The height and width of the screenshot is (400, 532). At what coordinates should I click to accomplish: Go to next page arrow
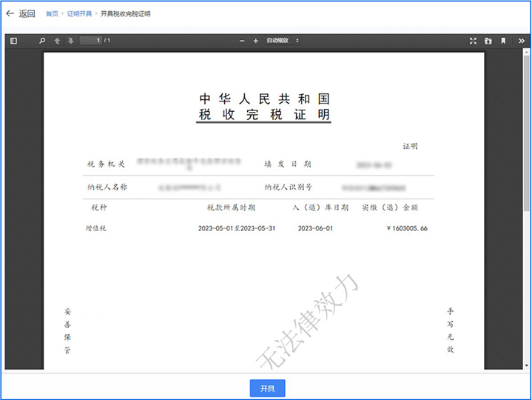pos(70,41)
